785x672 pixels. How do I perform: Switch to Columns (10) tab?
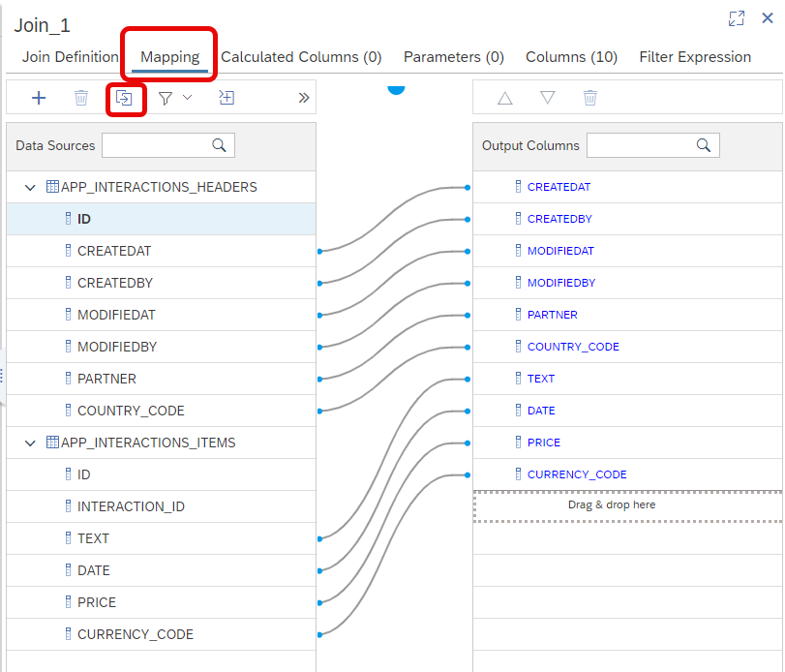(571, 57)
